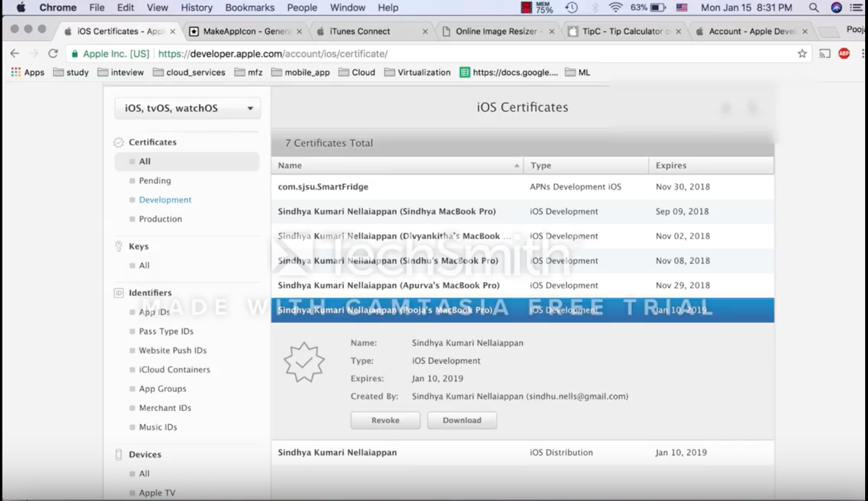Screen dimensions: 868x501
Task: Open the Apps grid shortcut in bookmarks bar
Action: click(27, 72)
